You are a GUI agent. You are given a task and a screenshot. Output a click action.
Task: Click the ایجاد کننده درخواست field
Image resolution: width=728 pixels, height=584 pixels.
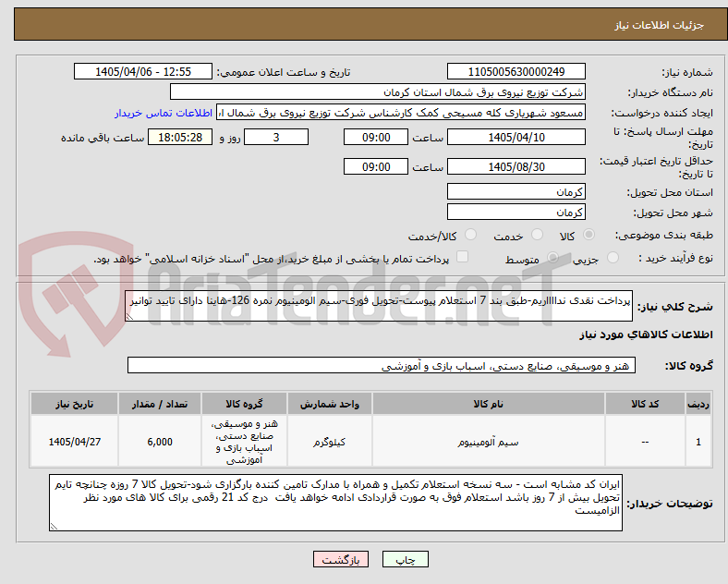pyautogui.click(x=401, y=113)
